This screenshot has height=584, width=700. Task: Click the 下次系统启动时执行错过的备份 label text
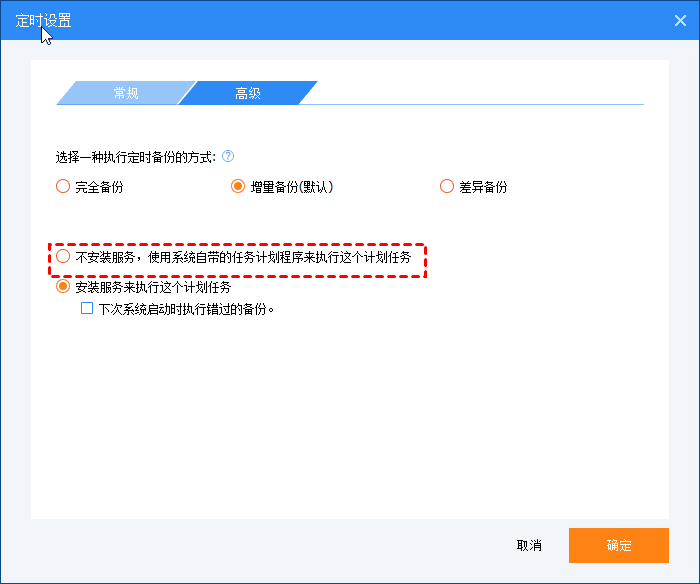[x=186, y=309]
